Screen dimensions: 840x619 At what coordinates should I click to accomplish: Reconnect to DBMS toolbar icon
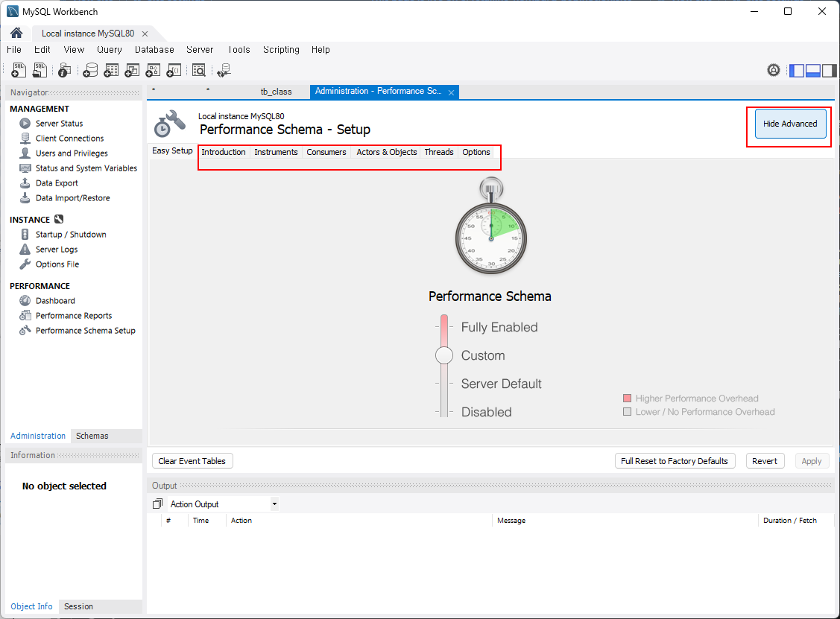click(x=224, y=70)
